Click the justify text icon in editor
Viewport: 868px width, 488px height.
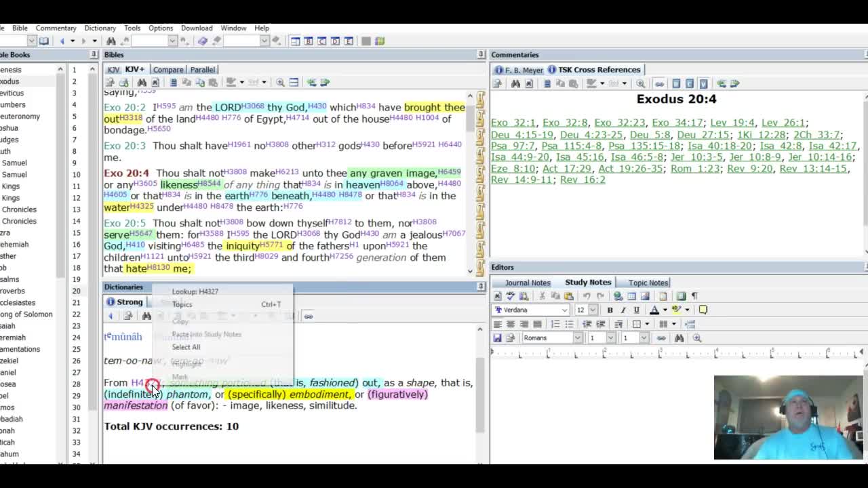(537, 324)
